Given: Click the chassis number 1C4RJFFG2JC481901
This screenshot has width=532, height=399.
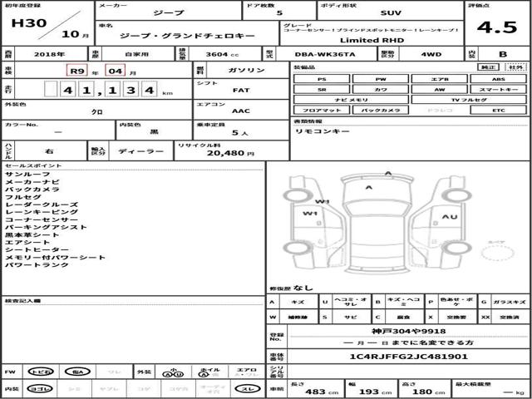Looking at the screenshot, I should tap(408, 357).
